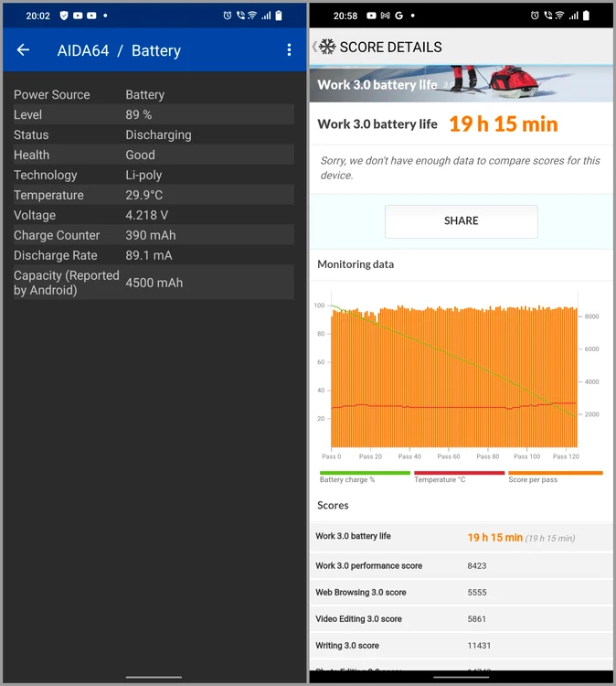Tap the Gmail notification icon
The height and width of the screenshot is (686, 616).
tap(385, 16)
